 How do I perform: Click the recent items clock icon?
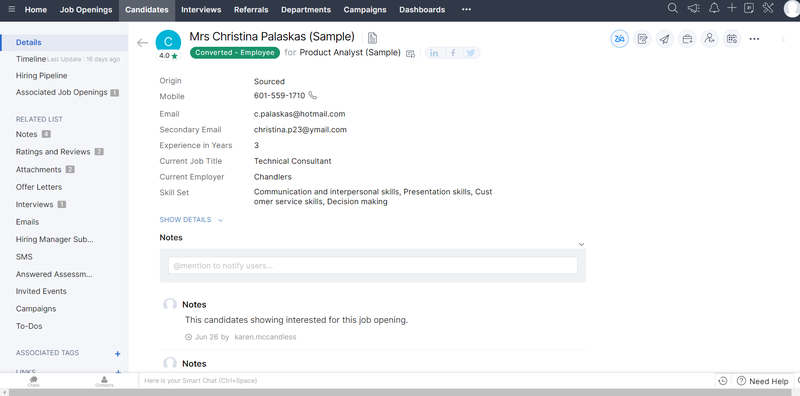[x=722, y=381]
